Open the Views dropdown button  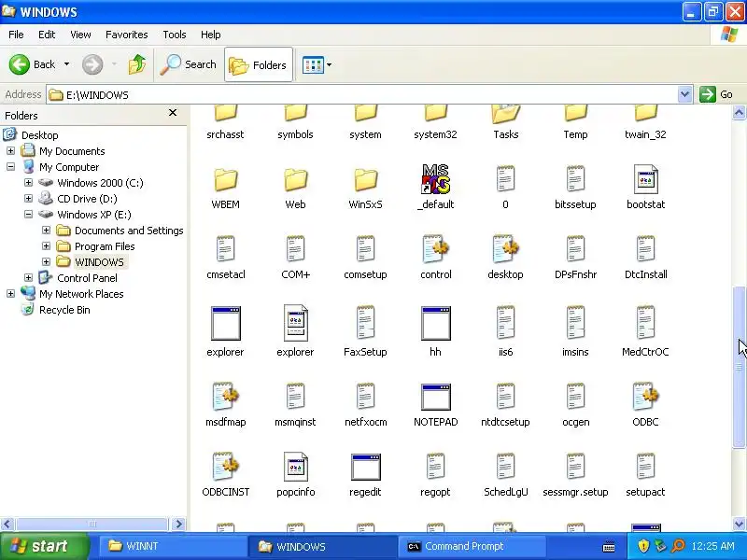coord(317,64)
